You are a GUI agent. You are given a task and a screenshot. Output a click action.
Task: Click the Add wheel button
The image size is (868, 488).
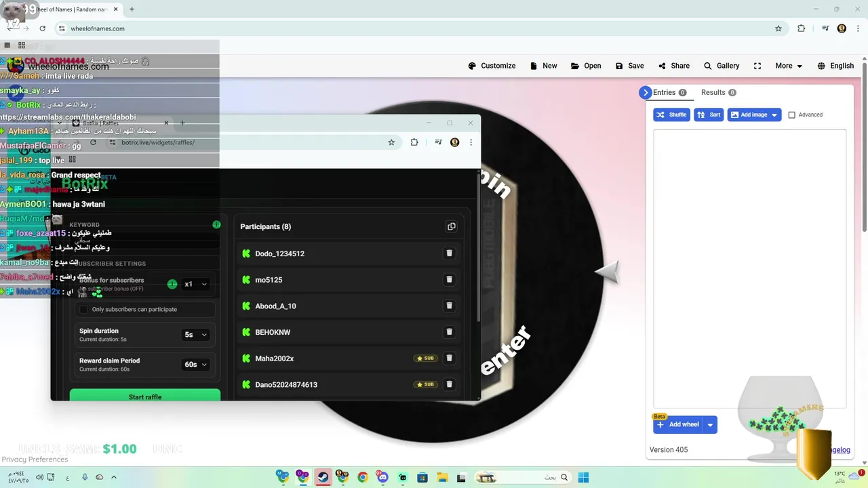point(678,424)
